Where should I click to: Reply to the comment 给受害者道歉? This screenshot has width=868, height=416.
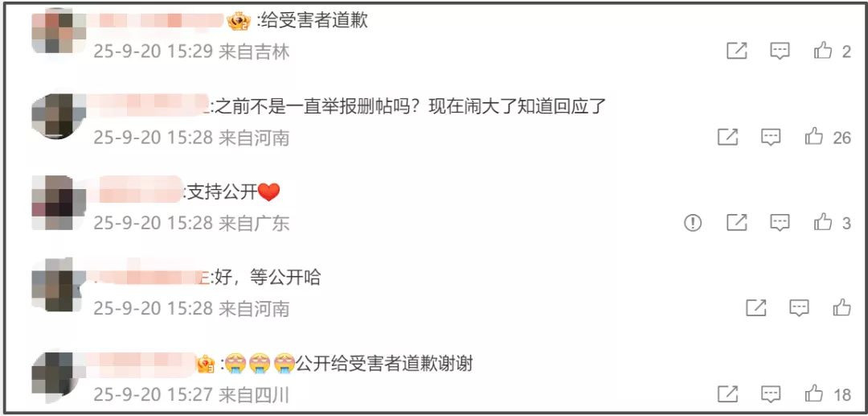(780, 51)
